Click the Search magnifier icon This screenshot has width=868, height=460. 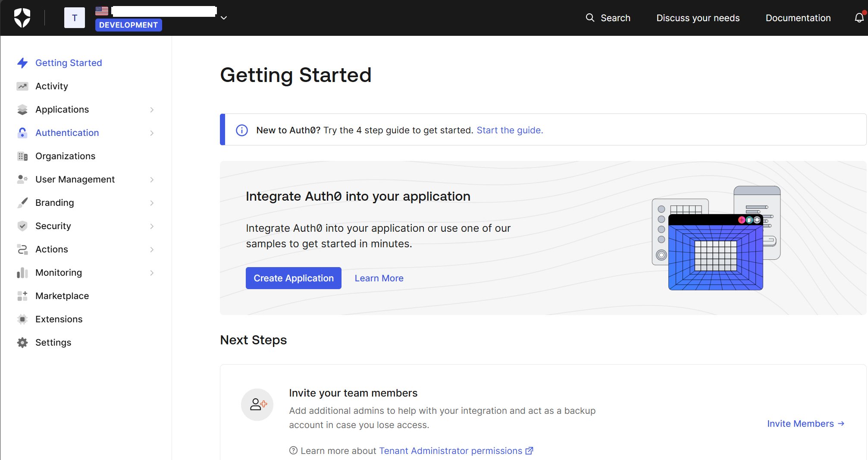point(590,18)
